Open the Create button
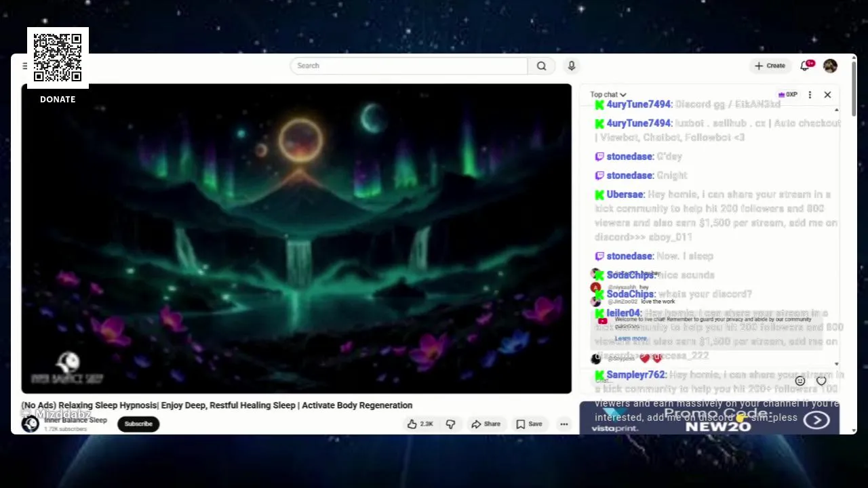 pos(770,66)
